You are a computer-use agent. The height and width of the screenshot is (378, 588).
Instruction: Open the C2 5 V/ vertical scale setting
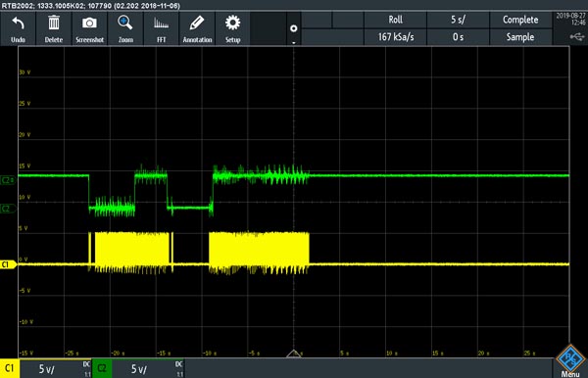point(139,369)
